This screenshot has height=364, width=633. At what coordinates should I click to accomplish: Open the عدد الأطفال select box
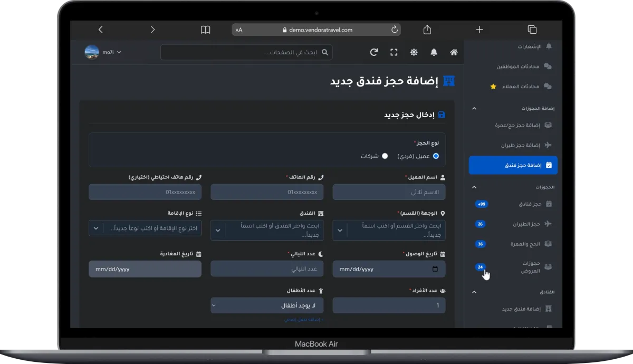click(267, 305)
